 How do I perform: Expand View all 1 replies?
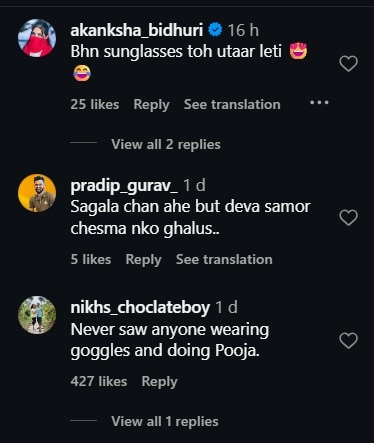pyautogui.click(x=165, y=421)
